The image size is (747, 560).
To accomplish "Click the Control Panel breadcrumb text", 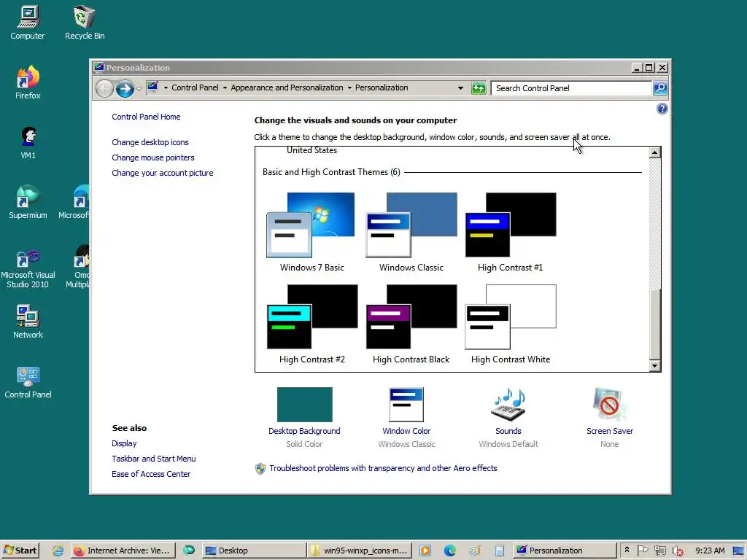I will point(195,88).
